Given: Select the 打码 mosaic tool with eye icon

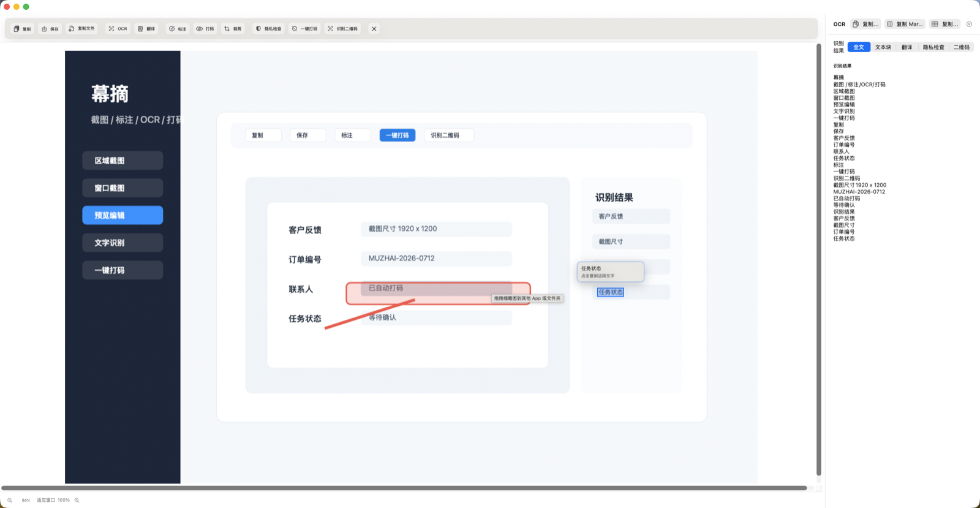Looking at the screenshot, I should [205, 29].
